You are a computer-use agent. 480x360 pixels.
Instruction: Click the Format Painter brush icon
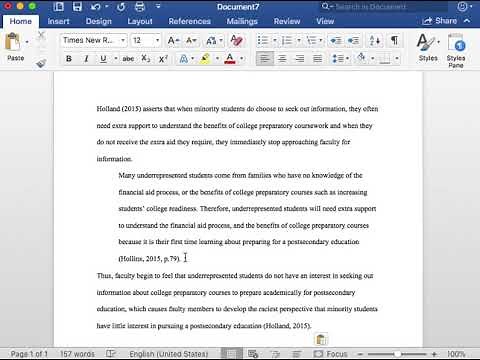[41, 62]
